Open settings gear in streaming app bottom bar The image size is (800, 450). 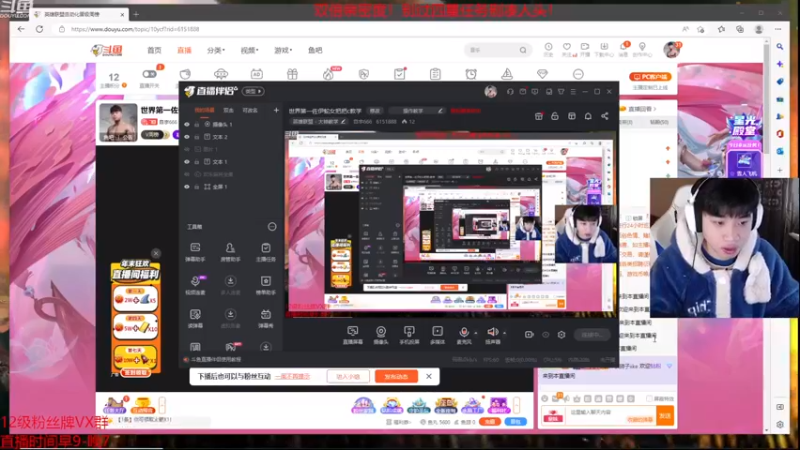(561, 335)
